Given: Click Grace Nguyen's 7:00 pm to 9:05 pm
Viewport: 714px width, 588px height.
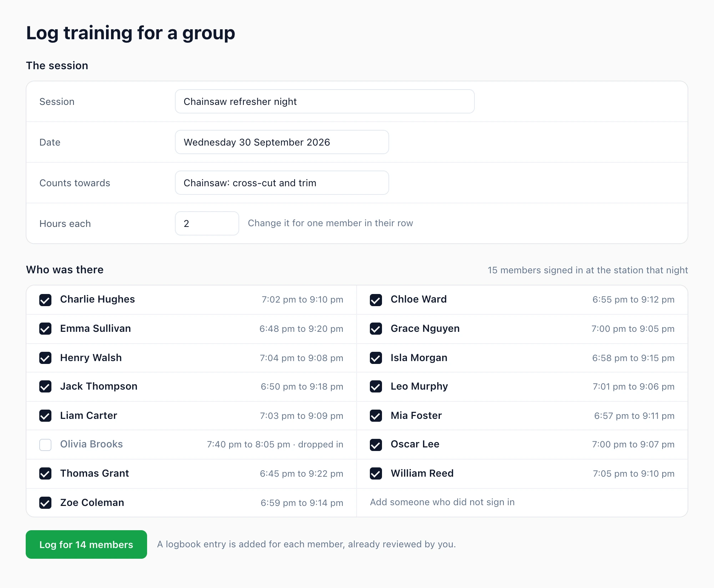Looking at the screenshot, I should 633,329.
